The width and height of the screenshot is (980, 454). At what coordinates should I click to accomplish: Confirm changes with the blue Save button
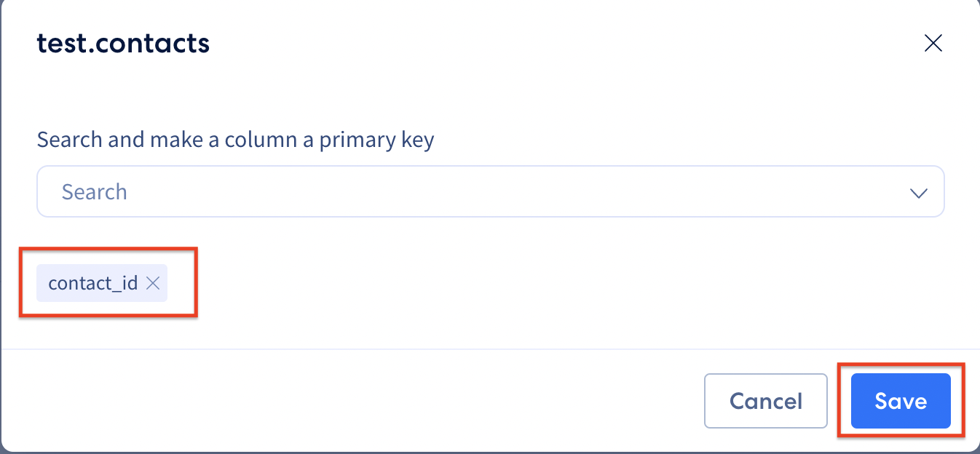pyautogui.click(x=901, y=401)
